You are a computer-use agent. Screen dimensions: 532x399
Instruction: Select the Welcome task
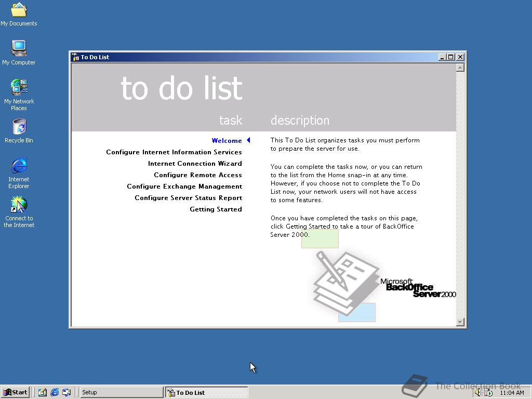pyautogui.click(x=227, y=140)
